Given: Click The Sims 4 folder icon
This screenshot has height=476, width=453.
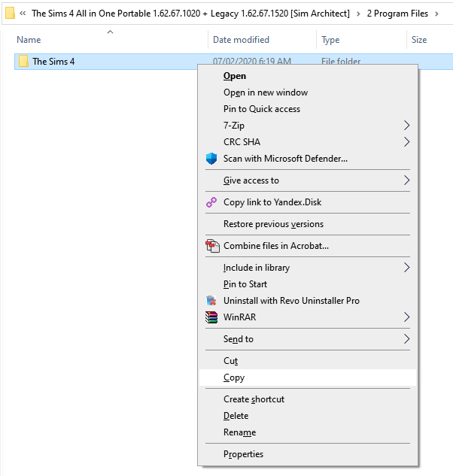Looking at the screenshot, I should click(x=23, y=62).
